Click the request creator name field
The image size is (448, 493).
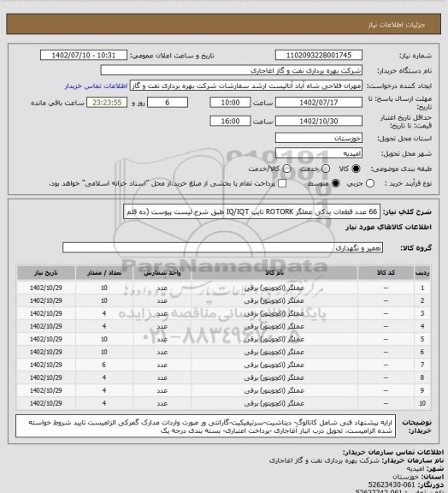coord(246,86)
